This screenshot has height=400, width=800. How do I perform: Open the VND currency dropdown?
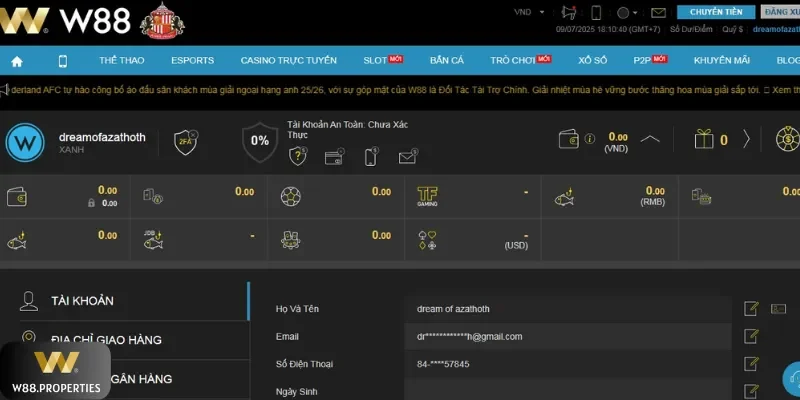526,12
